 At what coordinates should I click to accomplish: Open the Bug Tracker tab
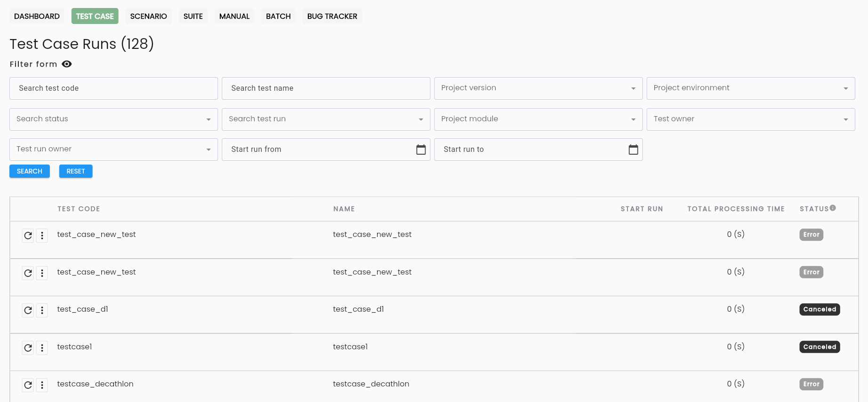point(332,16)
